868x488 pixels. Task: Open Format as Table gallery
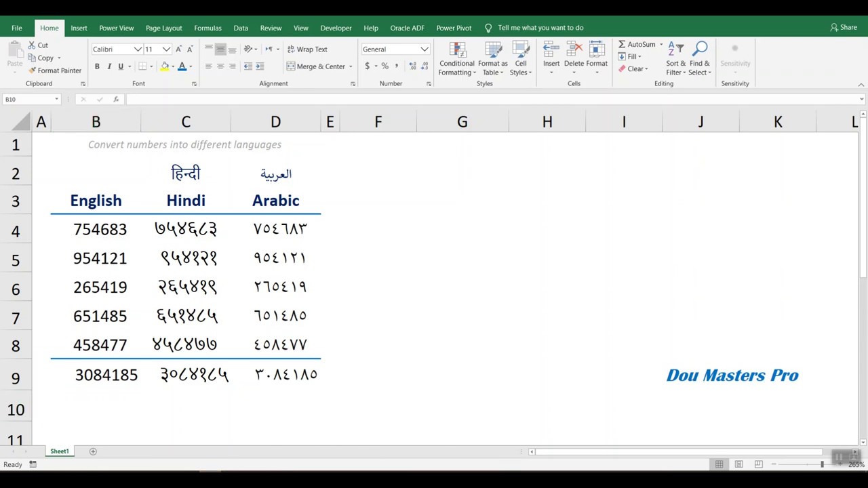coord(493,59)
